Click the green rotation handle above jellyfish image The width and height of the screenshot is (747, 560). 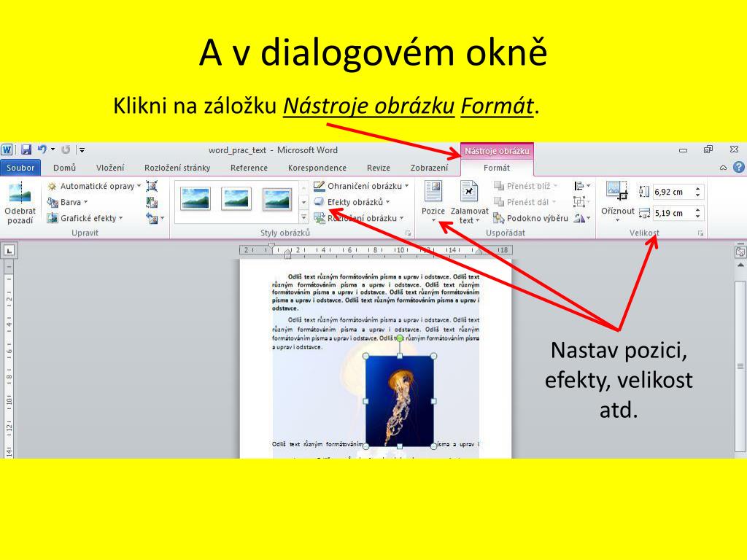pos(400,338)
